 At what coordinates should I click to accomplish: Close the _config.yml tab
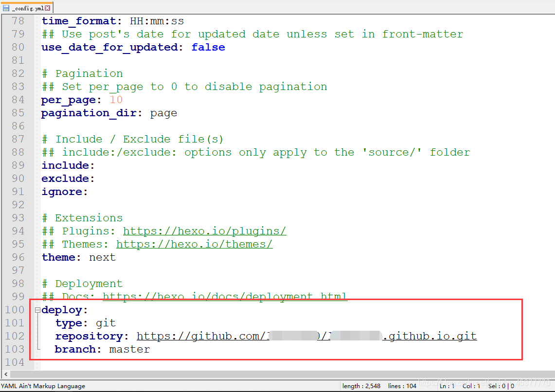point(48,8)
